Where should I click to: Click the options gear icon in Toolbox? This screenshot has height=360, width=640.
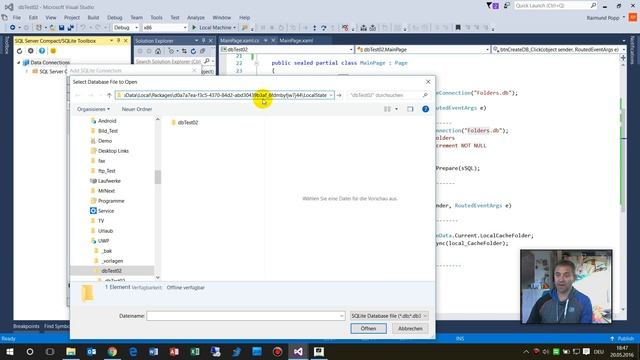(x=31, y=51)
